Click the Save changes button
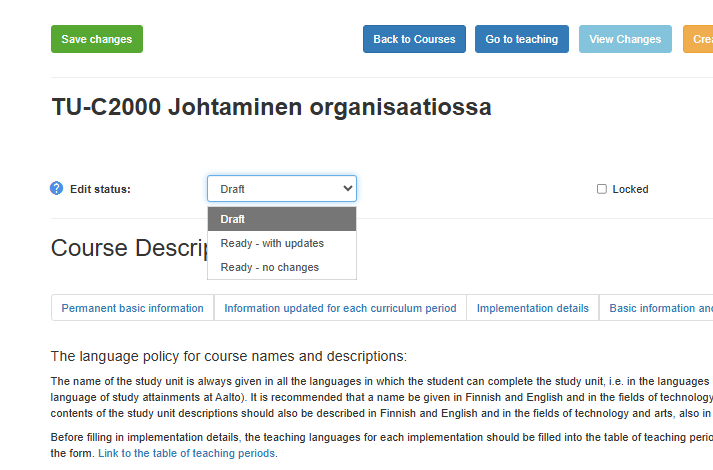The width and height of the screenshot is (713, 470). point(97,39)
